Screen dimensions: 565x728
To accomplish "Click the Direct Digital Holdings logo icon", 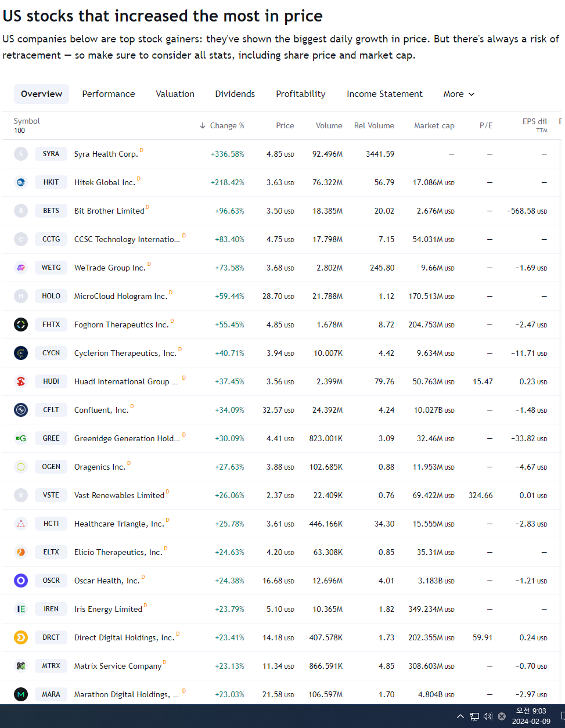I will coord(21,637).
